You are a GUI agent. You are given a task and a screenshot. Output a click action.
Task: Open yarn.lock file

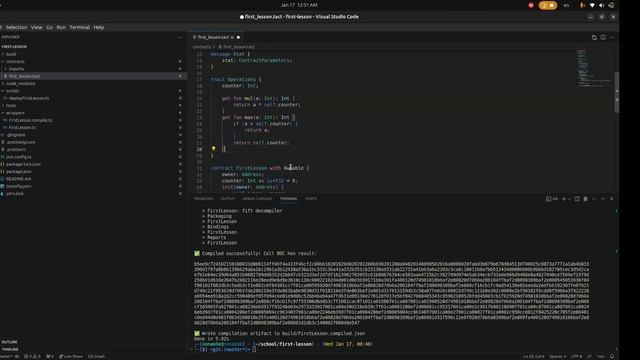(x=15, y=194)
